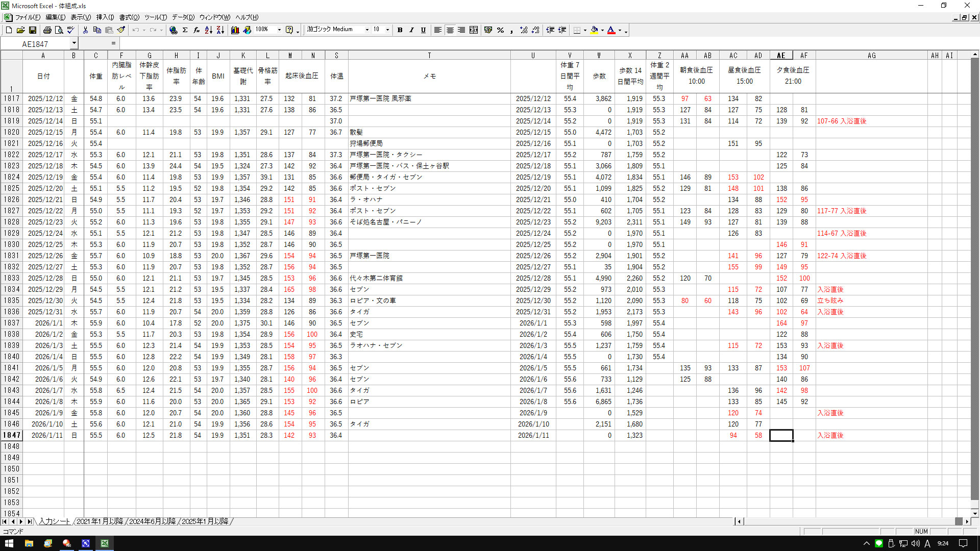Launch the Chart Wizard icon
The height and width of the screenshot is (551, 980).
pos(235,30)
